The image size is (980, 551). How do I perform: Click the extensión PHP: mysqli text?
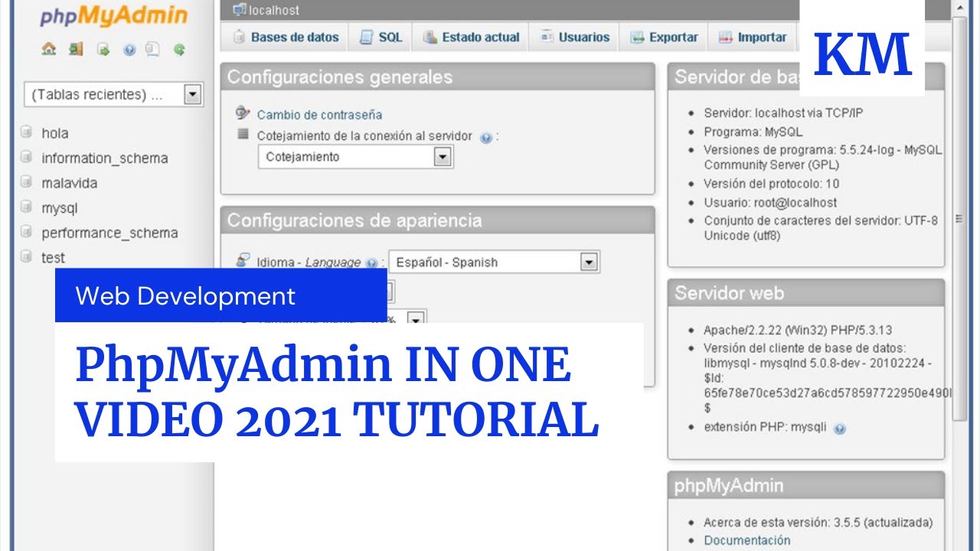tap(765, 427)
